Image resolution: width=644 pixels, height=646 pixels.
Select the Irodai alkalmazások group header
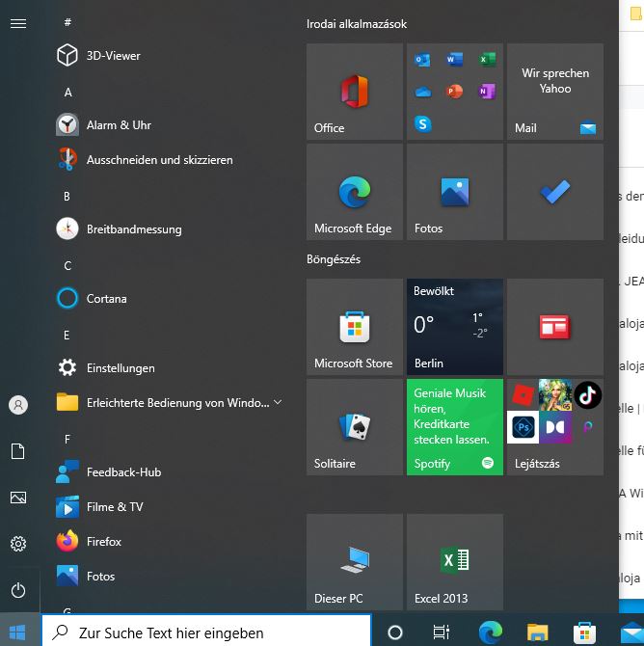pyautogui.click(x=357, y=24)
